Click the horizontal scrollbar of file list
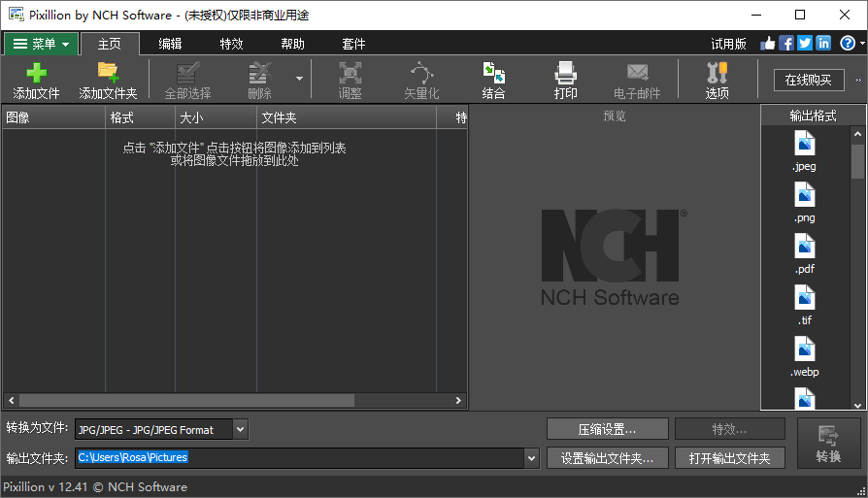868x498 pixels. 184,400
